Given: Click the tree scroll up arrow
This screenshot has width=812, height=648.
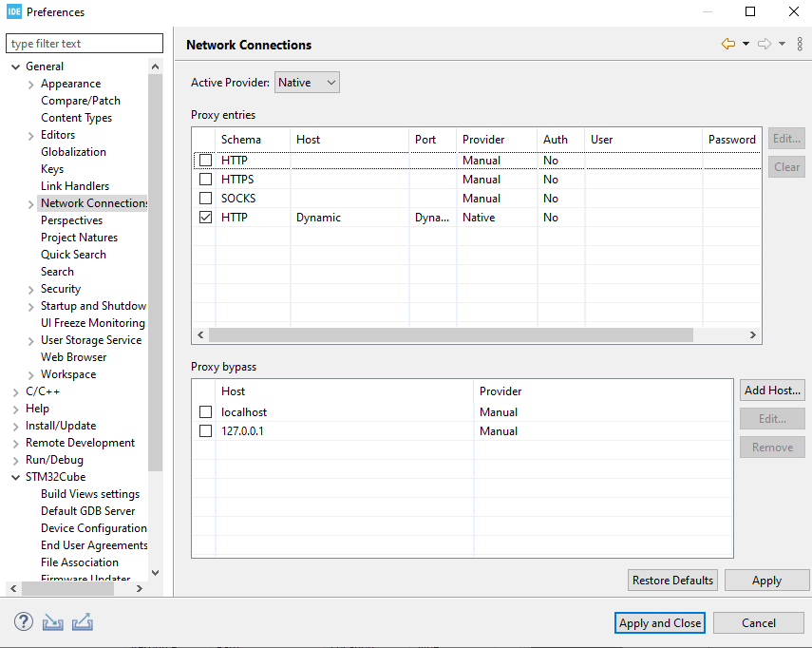Looking at the screenshot, I should (155, 67).
